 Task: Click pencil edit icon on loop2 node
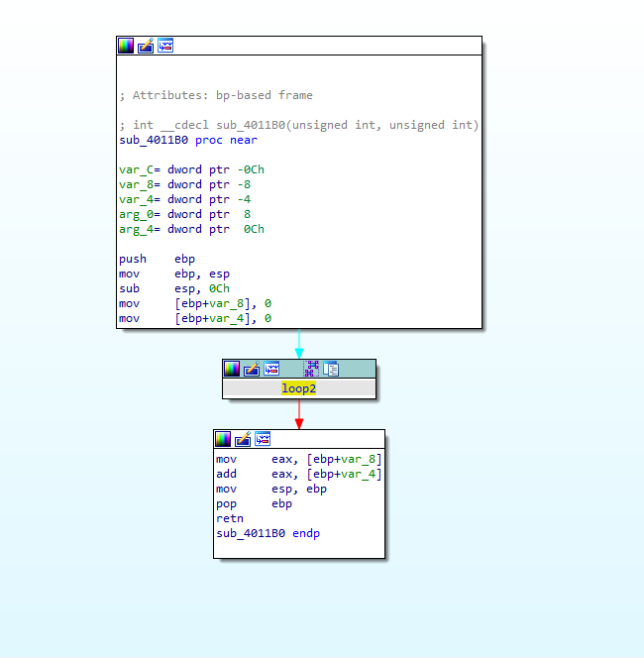(x=252, y=369)
